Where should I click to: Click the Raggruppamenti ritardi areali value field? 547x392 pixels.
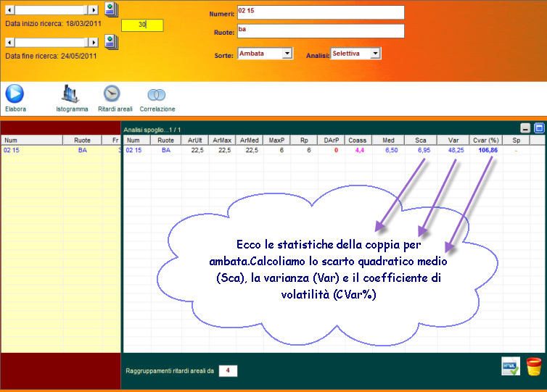[x=228, y=371]
